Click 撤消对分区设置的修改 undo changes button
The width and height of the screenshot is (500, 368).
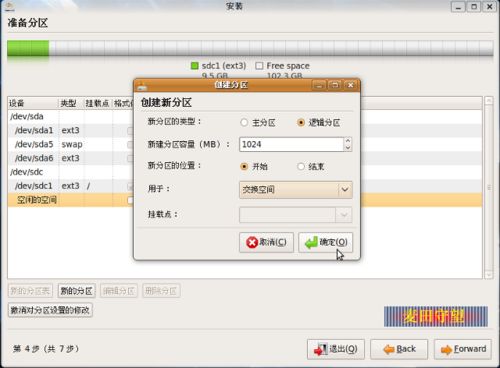[x=50, y=310]
